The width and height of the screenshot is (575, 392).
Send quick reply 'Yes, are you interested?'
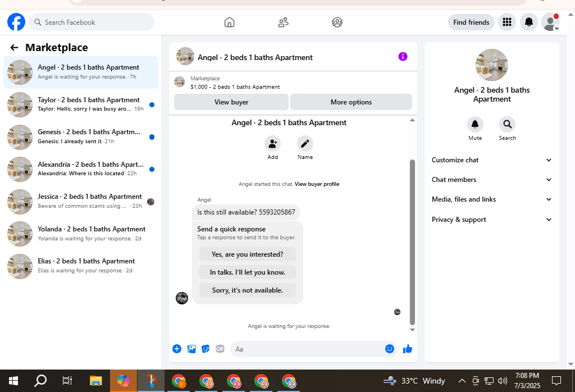point(248,254)
